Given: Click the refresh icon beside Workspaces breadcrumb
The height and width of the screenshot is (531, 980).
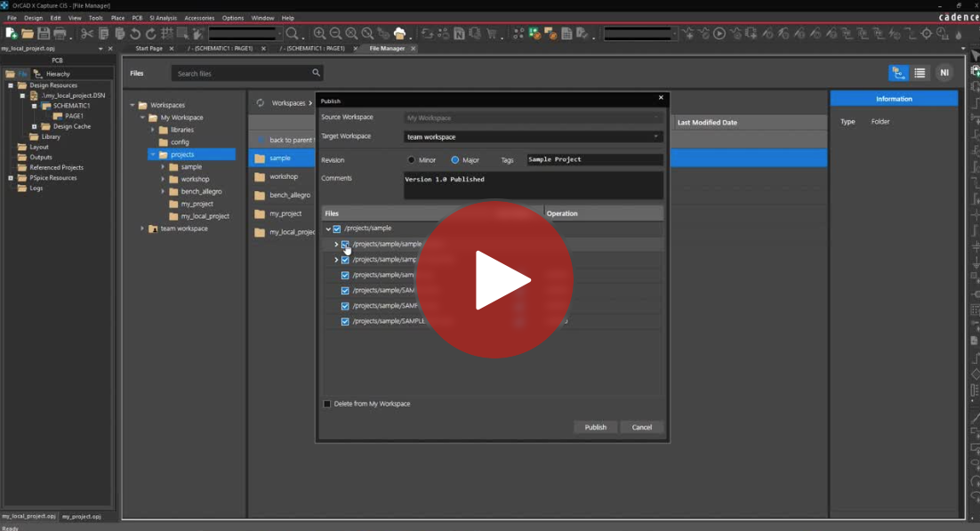Looking at the screenshot, I should coord(260,102).
